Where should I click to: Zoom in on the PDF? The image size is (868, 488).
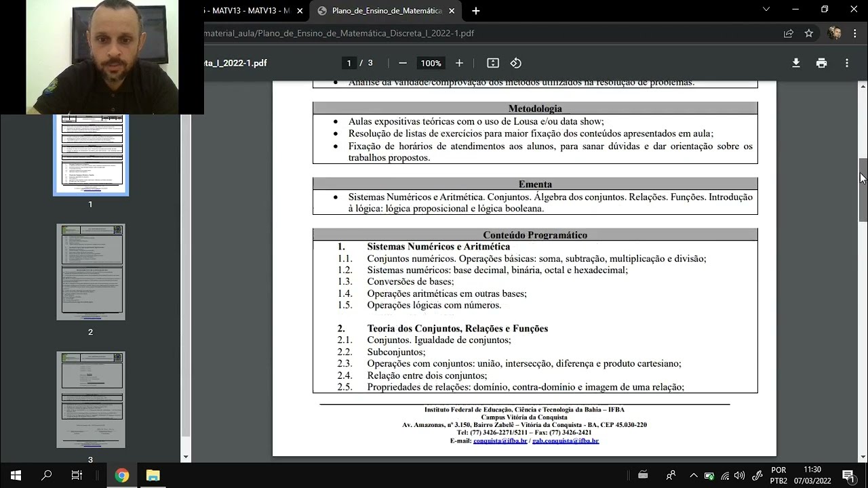[459, 63]
